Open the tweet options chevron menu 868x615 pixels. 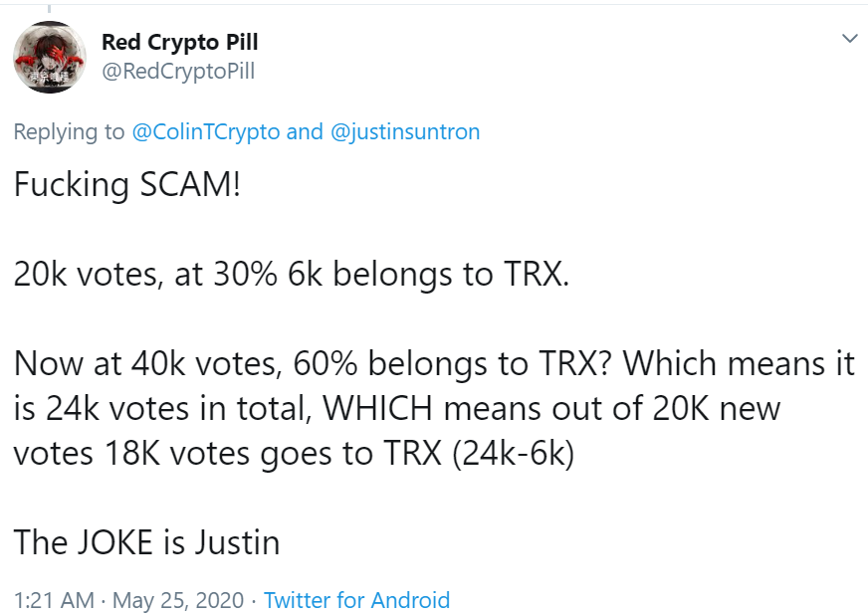pos(849,38)
